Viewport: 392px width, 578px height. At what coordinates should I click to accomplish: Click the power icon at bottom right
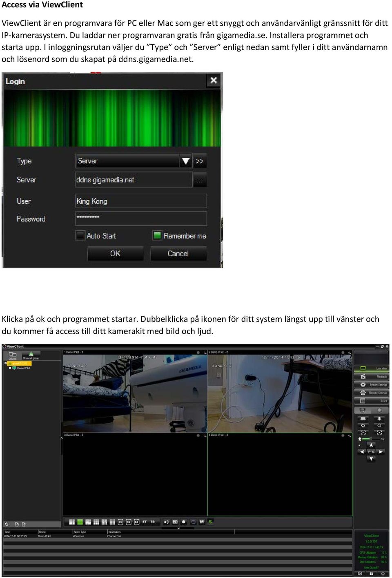click(x=383, y=574)
